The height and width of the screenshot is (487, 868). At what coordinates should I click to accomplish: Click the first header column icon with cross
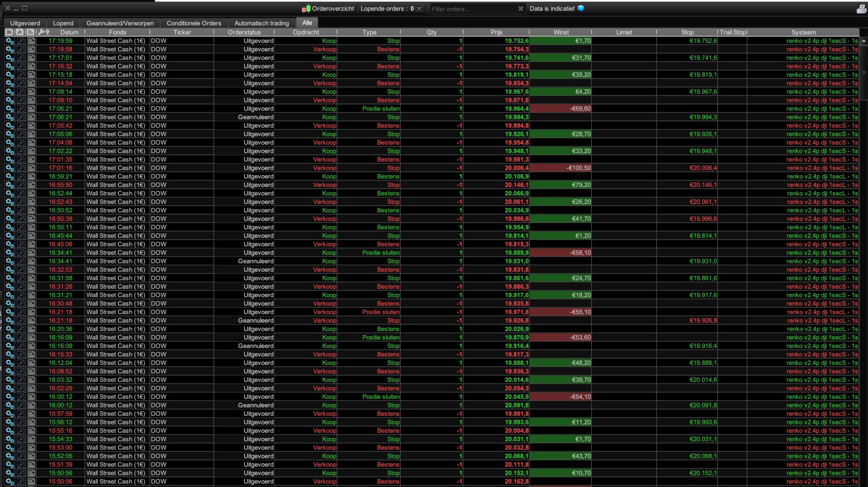(x=9, y=32)
